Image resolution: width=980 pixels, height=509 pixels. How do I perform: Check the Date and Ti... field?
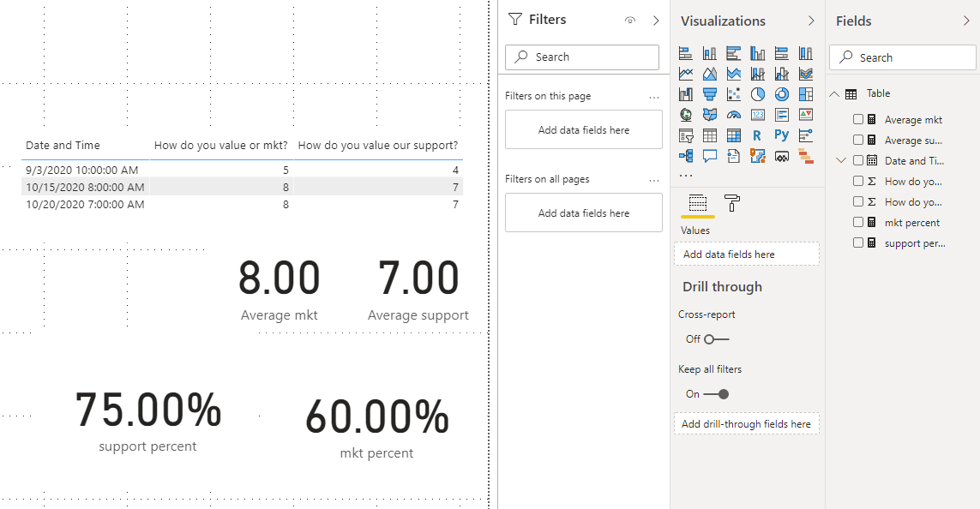point(858,160)
